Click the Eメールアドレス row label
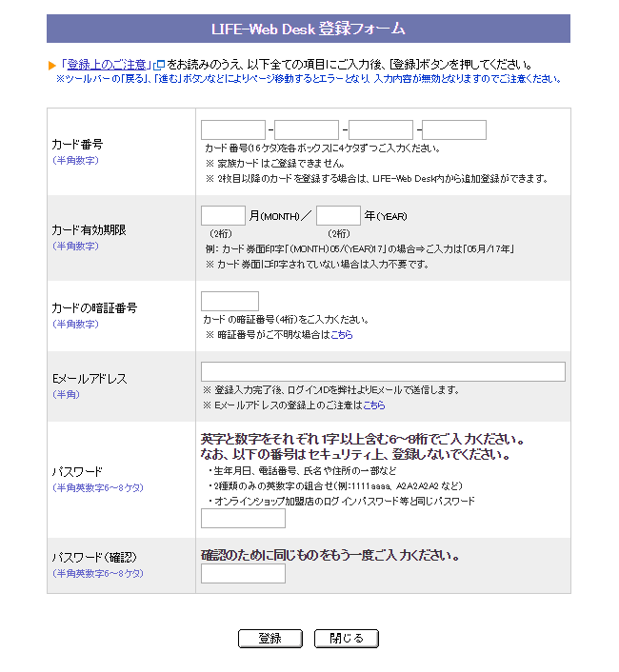 click(90, 379)
